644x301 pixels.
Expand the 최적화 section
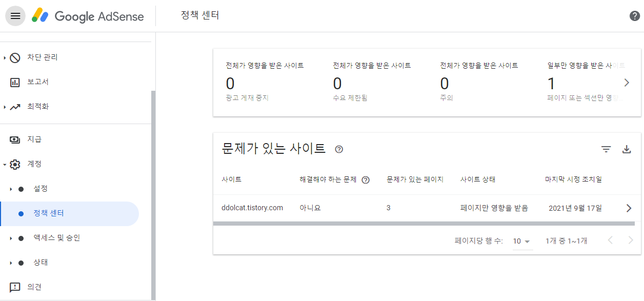[38, 107]
